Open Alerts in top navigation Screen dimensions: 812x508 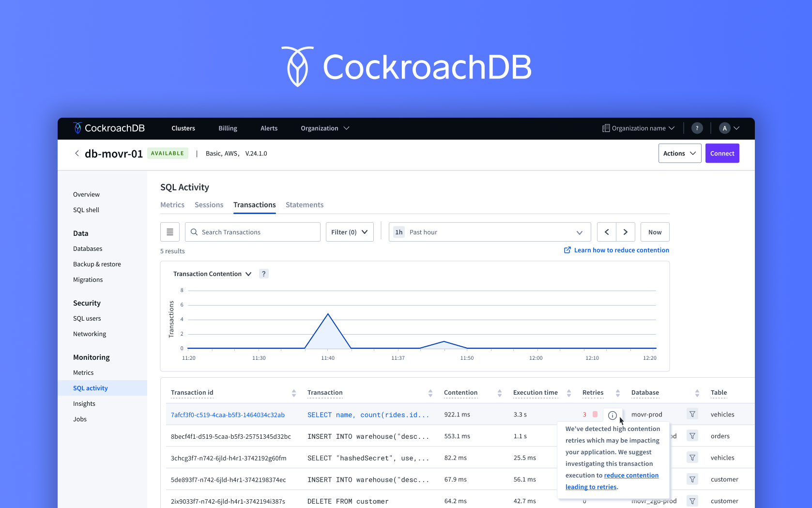click(x=269, y=128)
